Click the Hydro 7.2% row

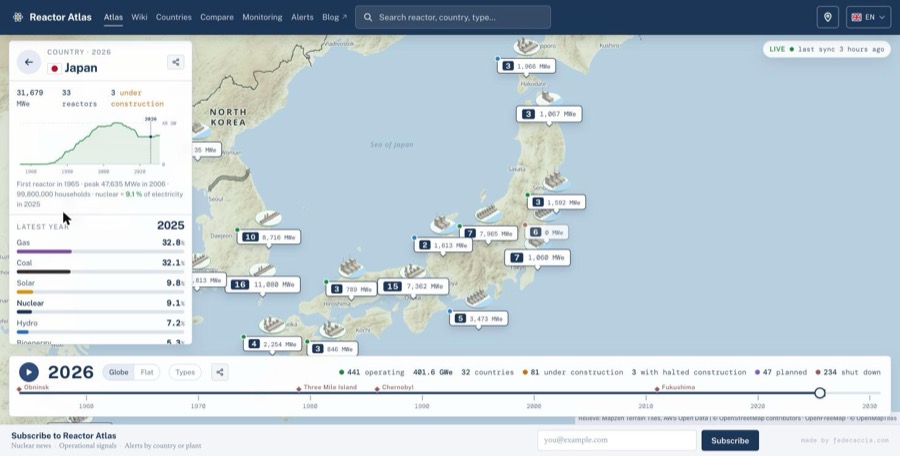point(100,326)
